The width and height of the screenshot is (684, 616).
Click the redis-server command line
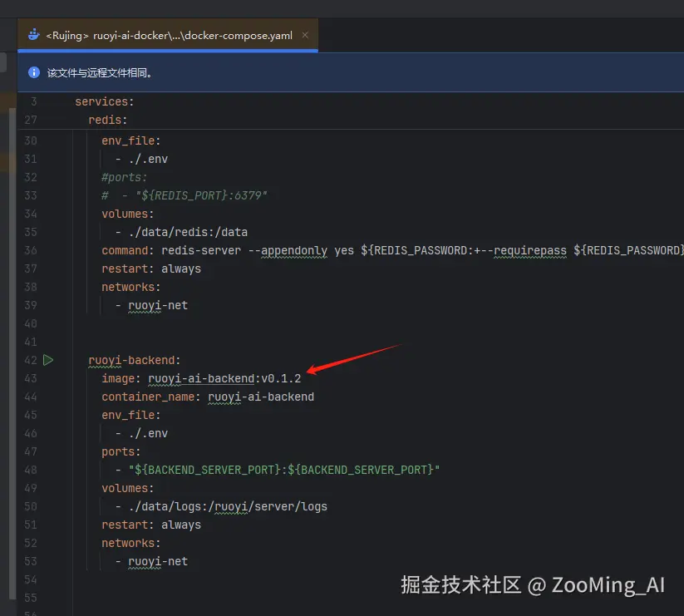tap(392, 250)
